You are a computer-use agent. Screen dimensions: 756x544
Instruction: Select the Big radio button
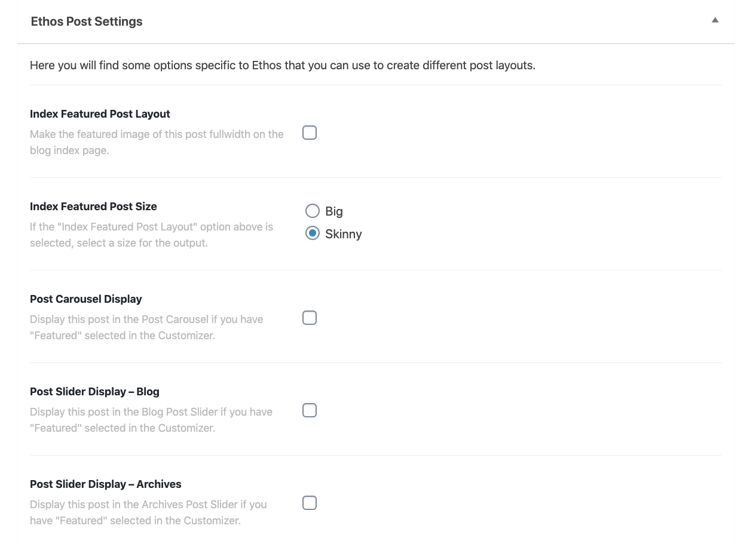pyautogui.click(x=312, y=211)
